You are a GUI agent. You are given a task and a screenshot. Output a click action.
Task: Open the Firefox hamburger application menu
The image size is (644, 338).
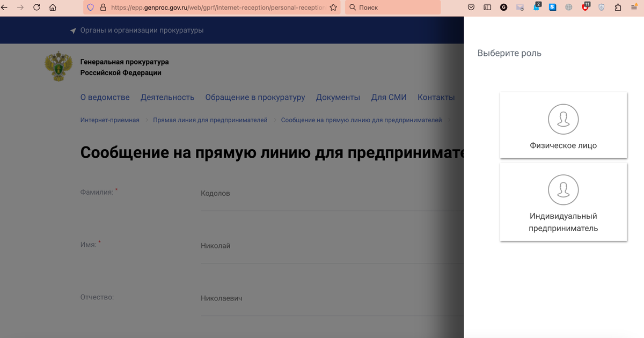click(634, 8)
